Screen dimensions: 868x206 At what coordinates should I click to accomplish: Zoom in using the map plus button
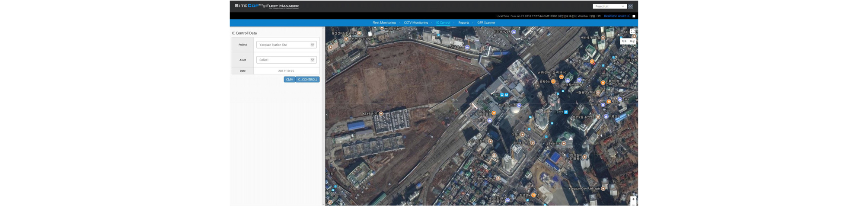(633, 199)
